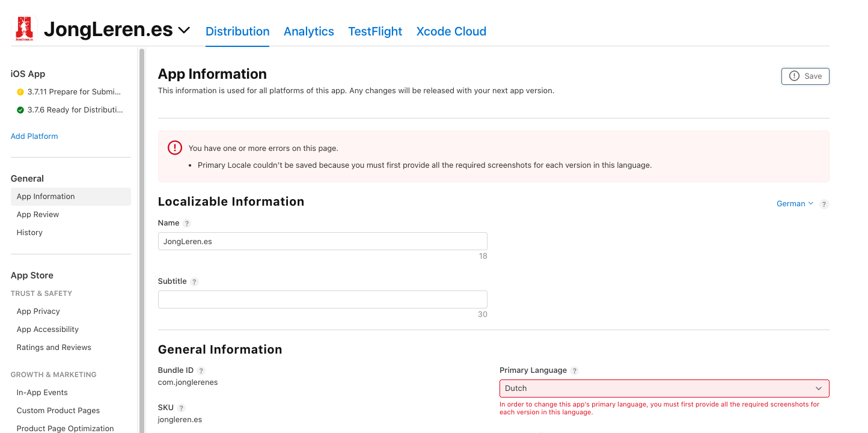The image size is (868, 433).
Task: Open version 3.7.6 Ready for Distribution
Action: pyautogui.click(x=75, y=110)
